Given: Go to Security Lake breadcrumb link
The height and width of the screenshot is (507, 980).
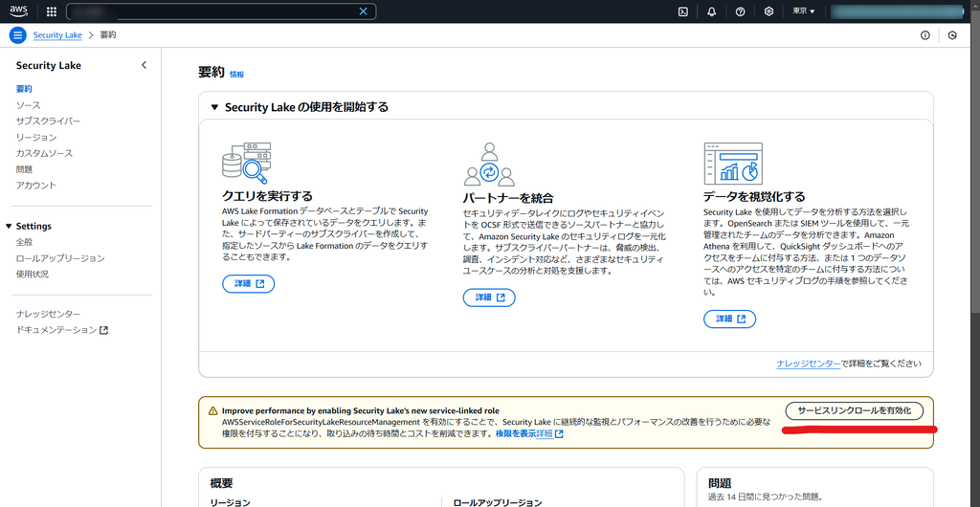Looking at the screenshot, I should 57,35.
